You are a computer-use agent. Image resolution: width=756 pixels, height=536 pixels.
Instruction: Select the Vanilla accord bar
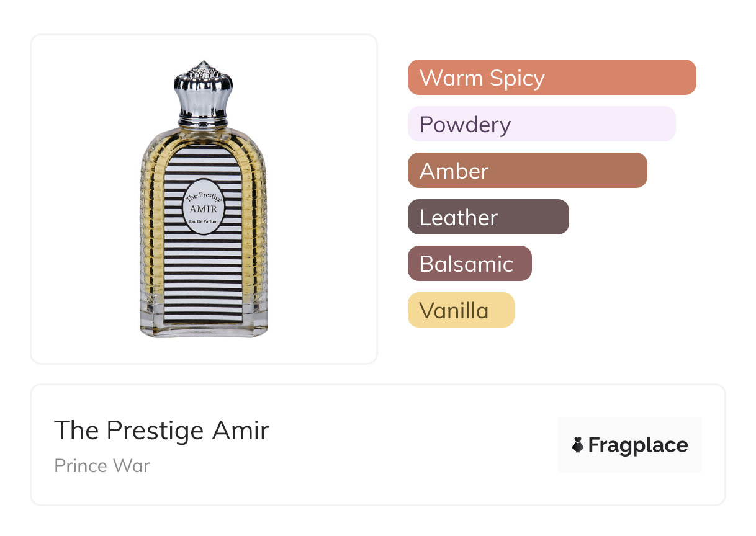[461, 310]
